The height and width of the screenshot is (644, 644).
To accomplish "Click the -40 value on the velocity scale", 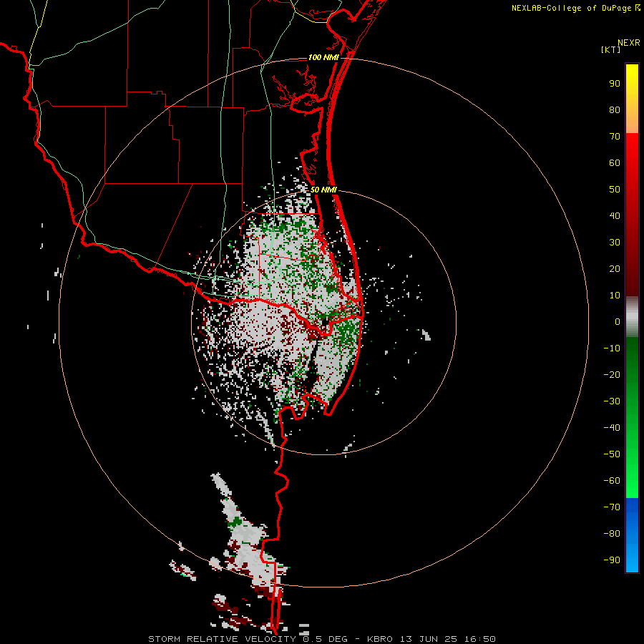I will point(612,428).
